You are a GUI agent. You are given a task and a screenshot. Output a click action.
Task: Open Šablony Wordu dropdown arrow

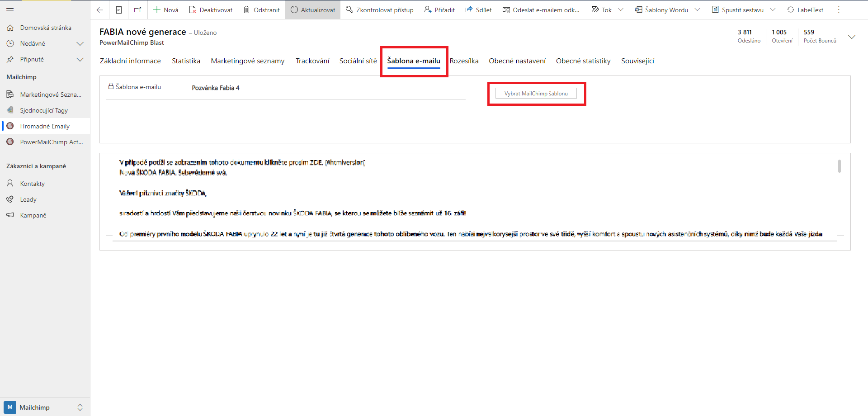pos(697,10)
